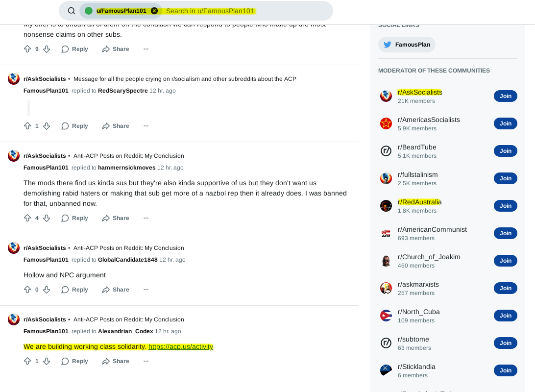Join the r/AskSocialists community

[x=505, y=96]
